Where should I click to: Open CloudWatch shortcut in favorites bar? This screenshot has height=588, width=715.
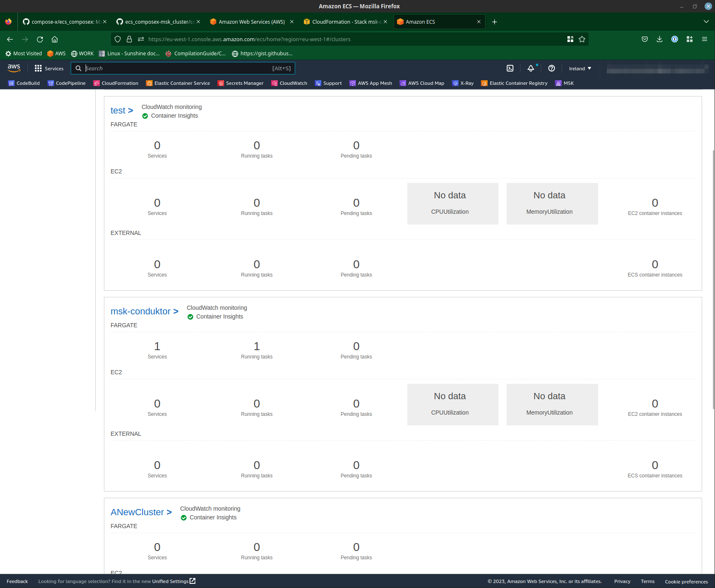click(x=289, y=83)
